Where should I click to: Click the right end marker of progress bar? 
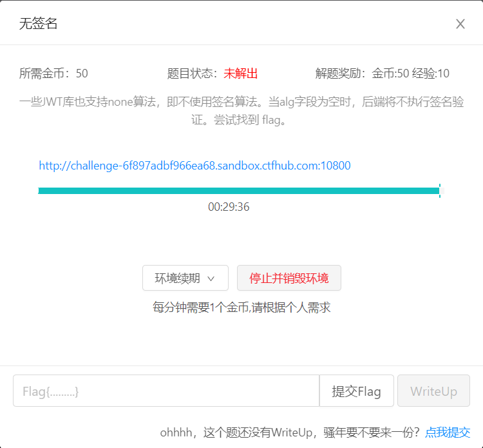point(440,191)
